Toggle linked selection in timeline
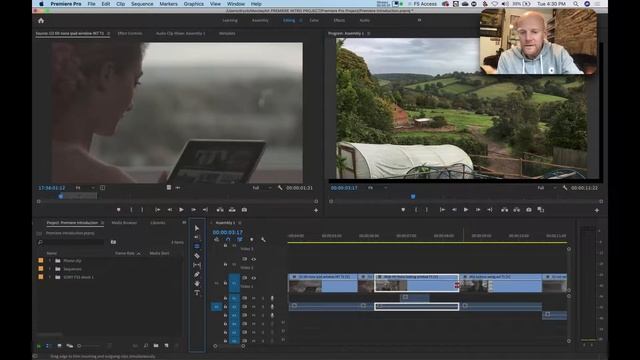 pos(240,240)
